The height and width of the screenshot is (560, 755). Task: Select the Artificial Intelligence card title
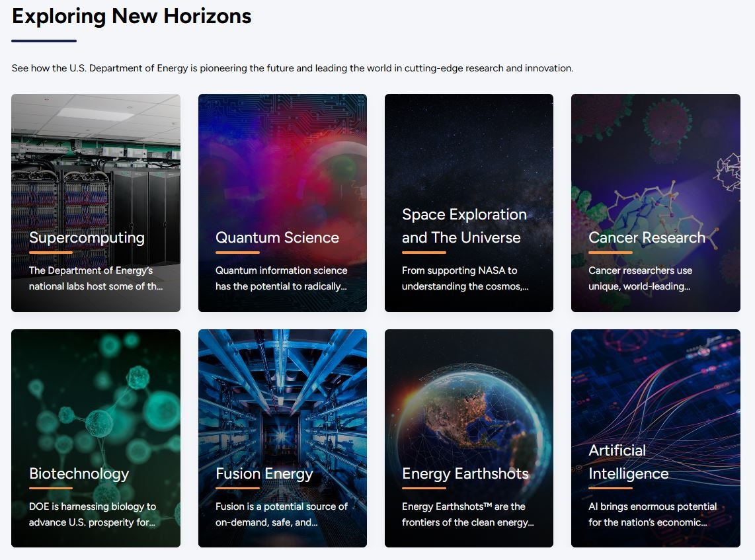pos(628,462)
